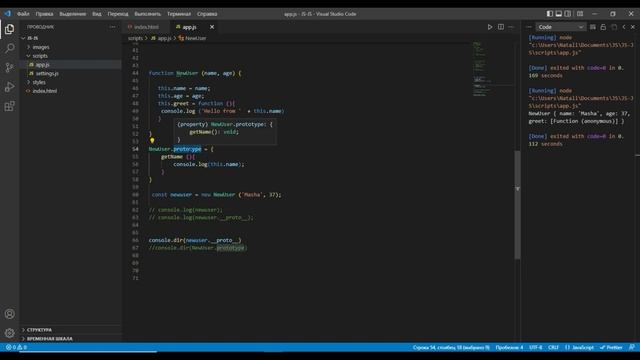Viewport: 640px width, 360px height.
Task: Expand the СТРУКТУРА section
Action: pyautogui.click(x=71, y=329)
